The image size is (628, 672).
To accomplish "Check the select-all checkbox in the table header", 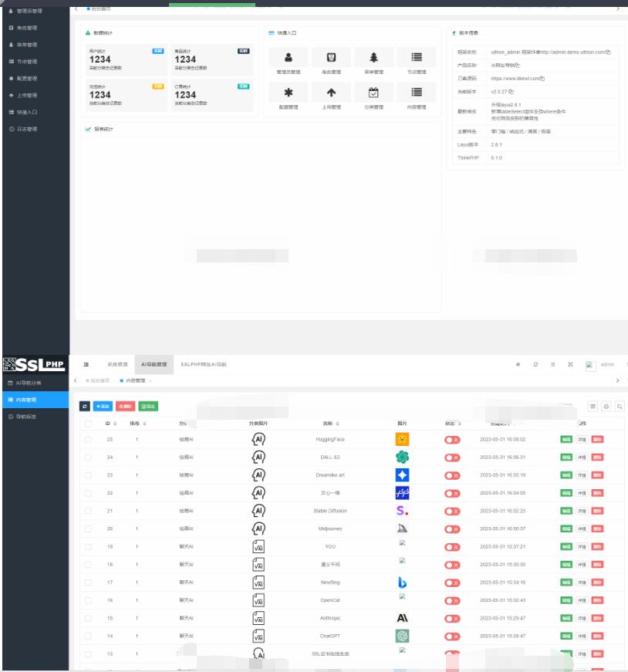I will (x=88, y=423).
